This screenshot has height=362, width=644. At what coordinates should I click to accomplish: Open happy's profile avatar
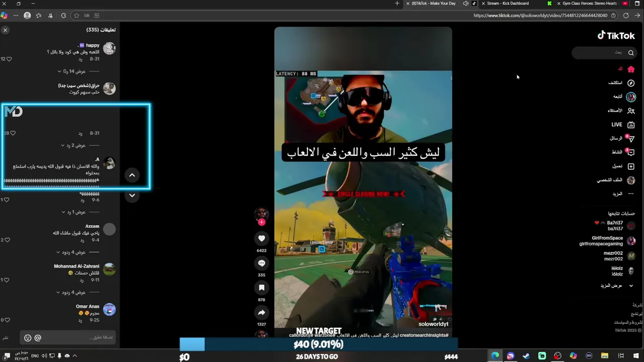[109, 49]
